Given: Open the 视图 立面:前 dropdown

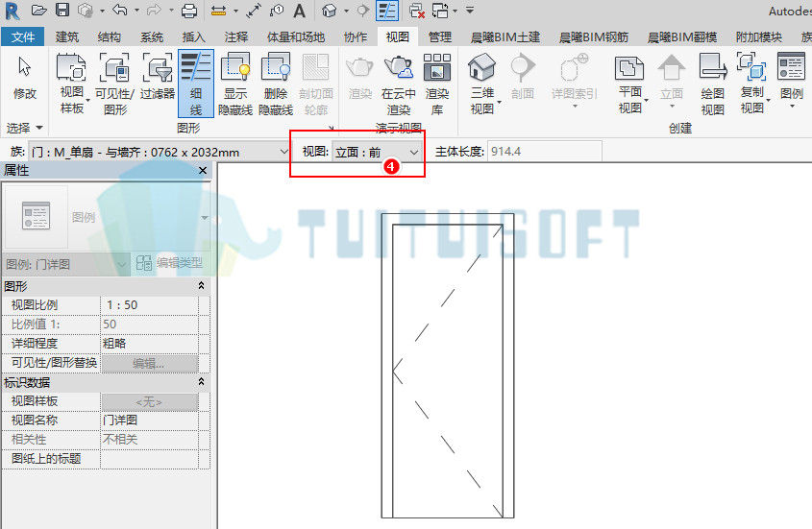Looking at the screenshot, I should point(376,152).
